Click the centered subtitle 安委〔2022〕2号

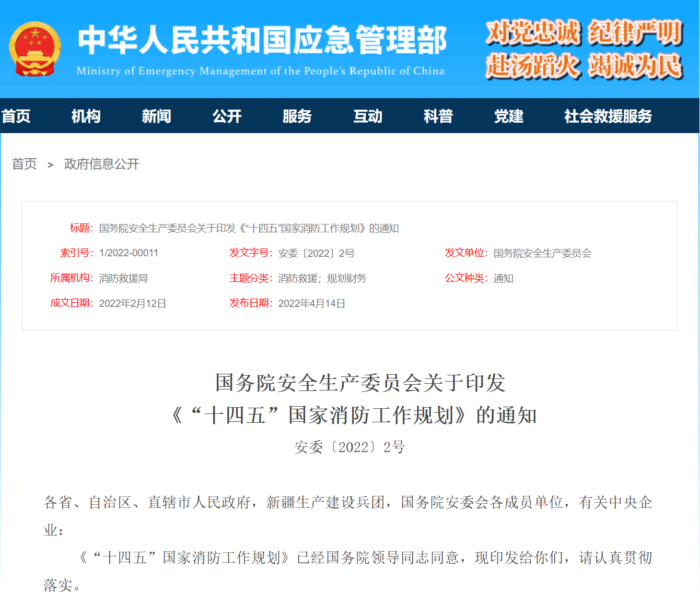(350, 447)
